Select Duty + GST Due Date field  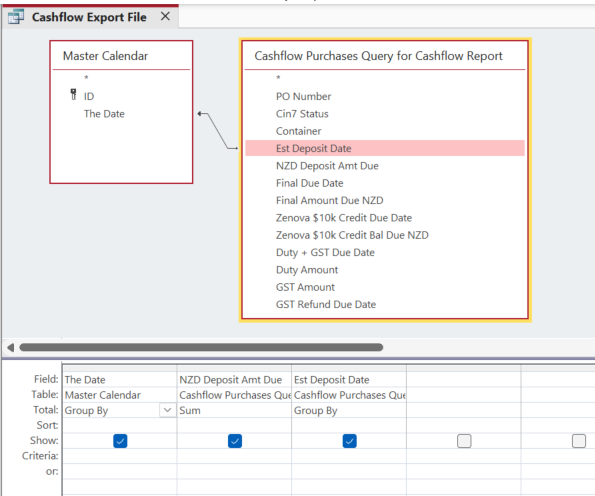[325, 253]
